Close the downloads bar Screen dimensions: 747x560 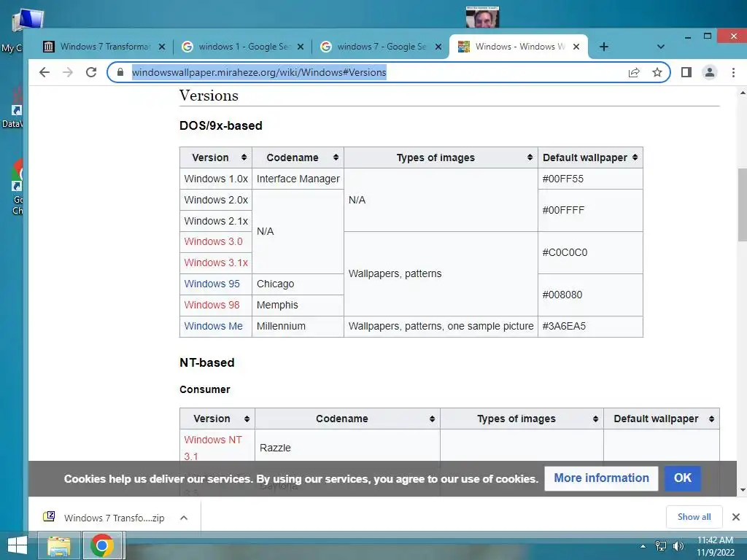point(735,517)
